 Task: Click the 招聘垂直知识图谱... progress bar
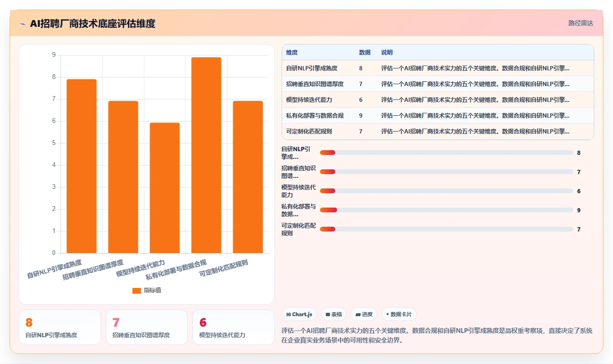[x=446, y=172]
